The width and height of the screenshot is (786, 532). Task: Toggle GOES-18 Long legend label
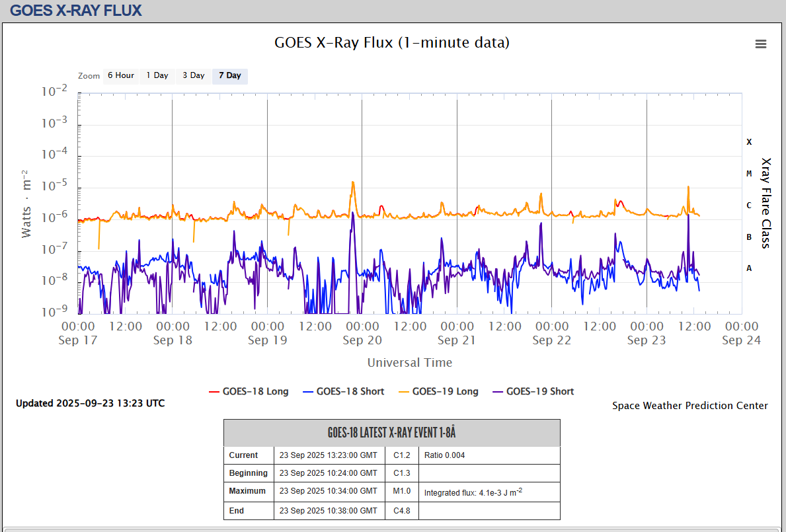pos(255,391)
